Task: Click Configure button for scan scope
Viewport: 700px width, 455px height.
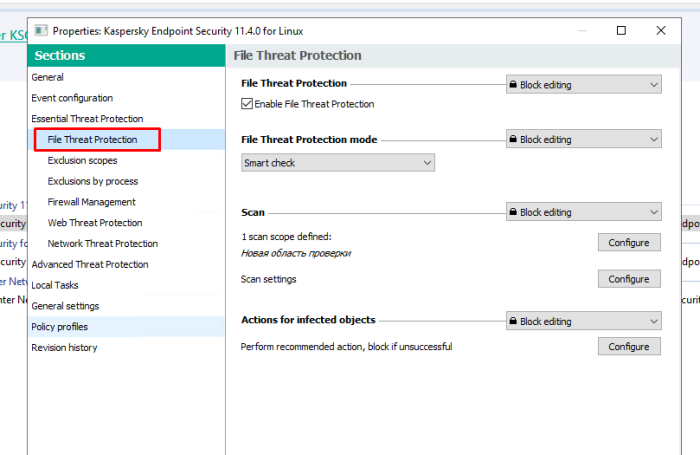Action: [x=629, y=242]
